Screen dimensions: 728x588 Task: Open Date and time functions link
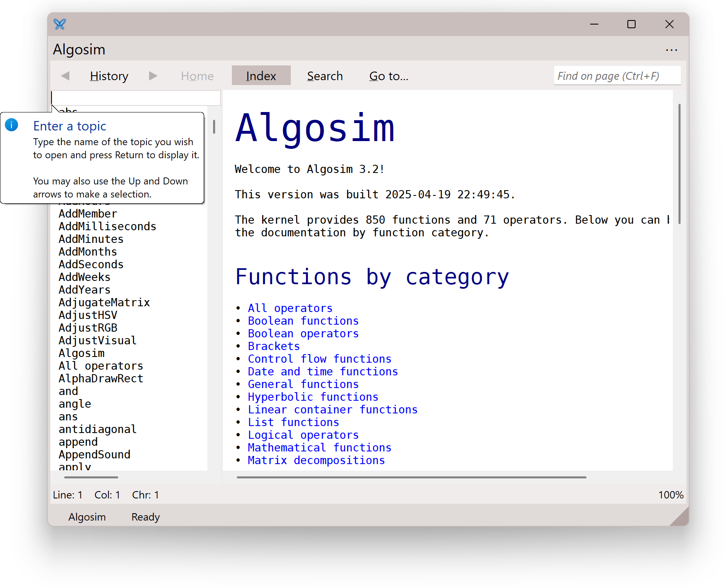323,371
